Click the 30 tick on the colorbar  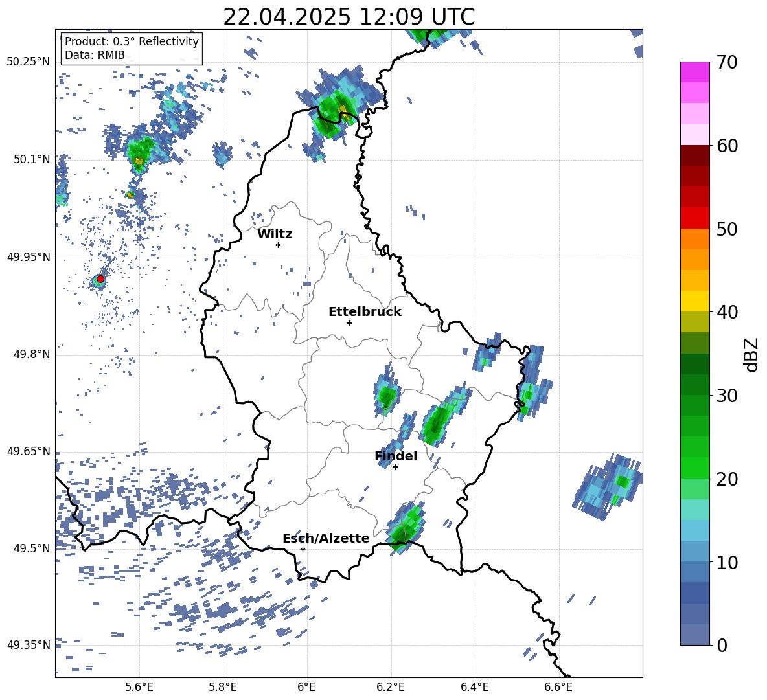pyautogui.click(x=727, y=395)
